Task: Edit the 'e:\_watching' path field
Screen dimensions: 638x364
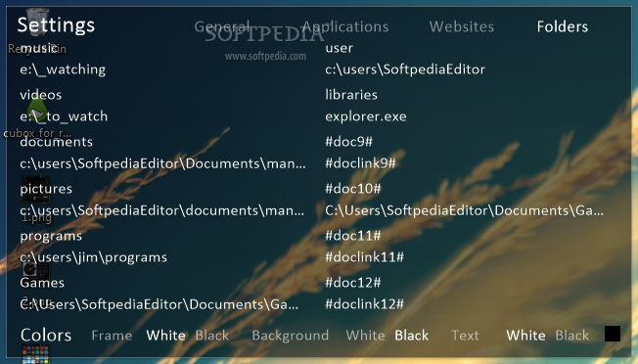Action: point(63,69)
